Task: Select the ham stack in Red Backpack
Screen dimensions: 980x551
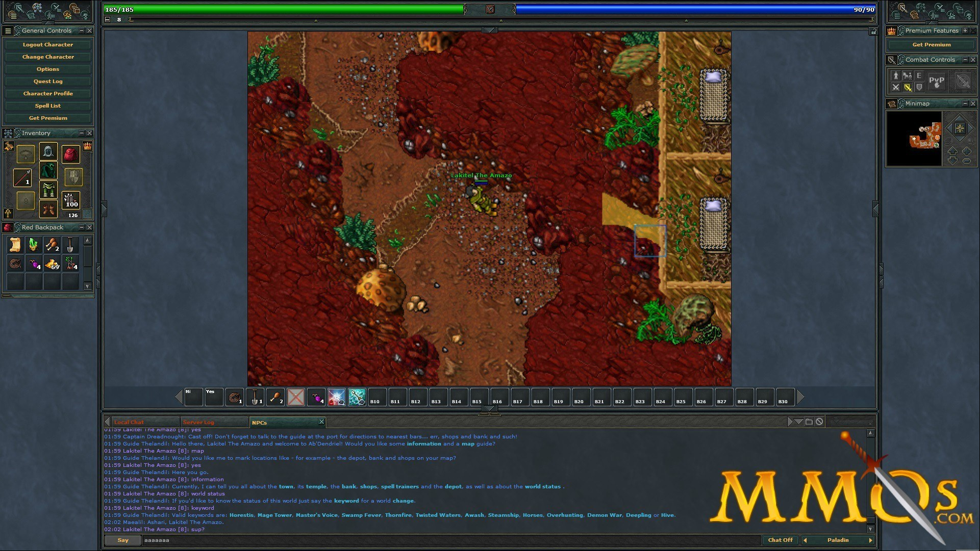Action: 52,245
